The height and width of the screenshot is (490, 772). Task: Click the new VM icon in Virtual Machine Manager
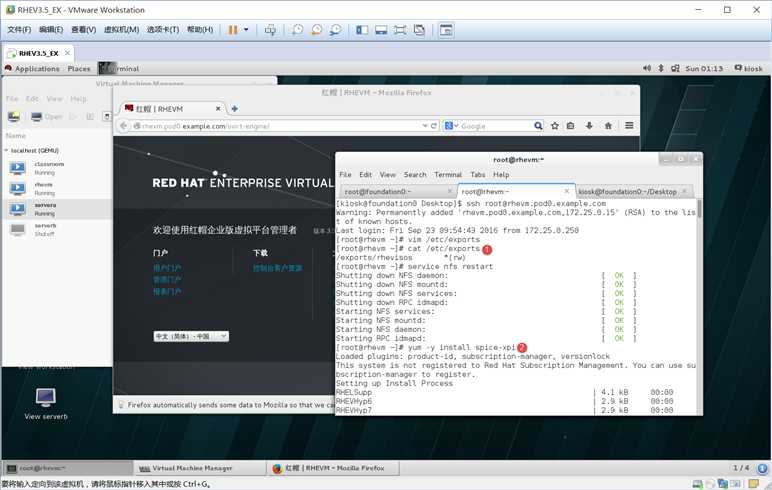coord(13,116)
